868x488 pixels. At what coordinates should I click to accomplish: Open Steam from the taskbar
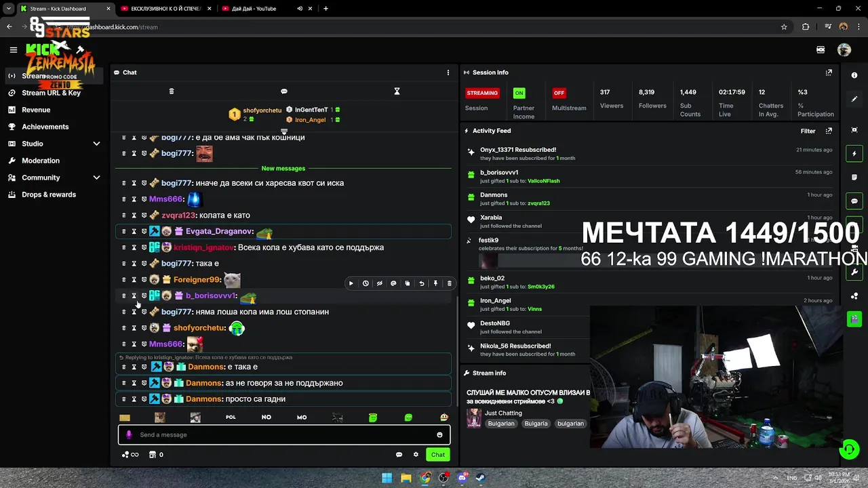481,478
